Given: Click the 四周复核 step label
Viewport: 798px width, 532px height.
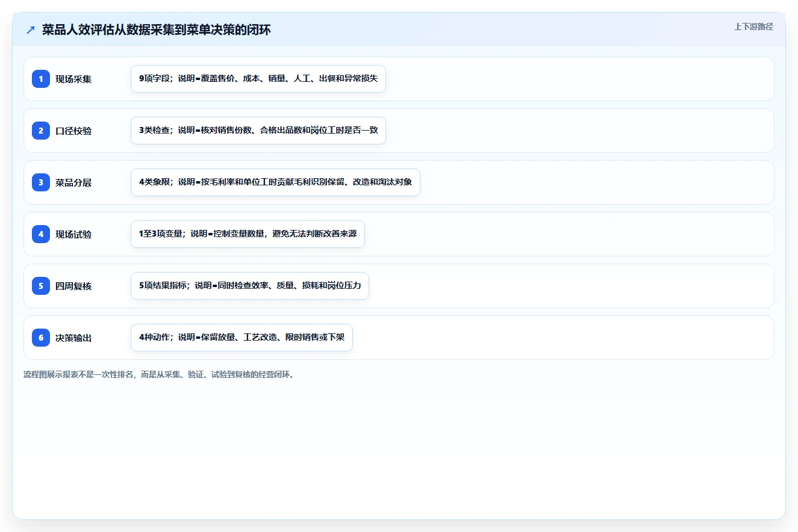Looking at the screenshot, I should [73, 286].
